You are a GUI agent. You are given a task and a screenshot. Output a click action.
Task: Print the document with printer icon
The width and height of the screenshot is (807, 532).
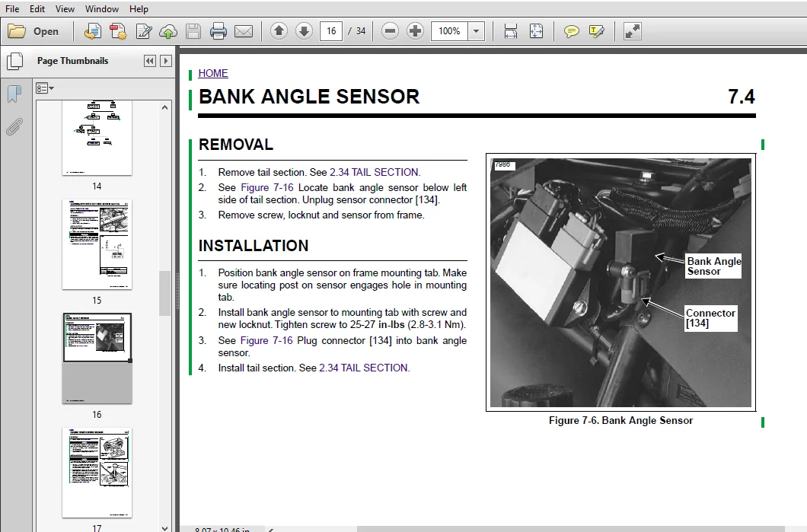click(218, 31)
